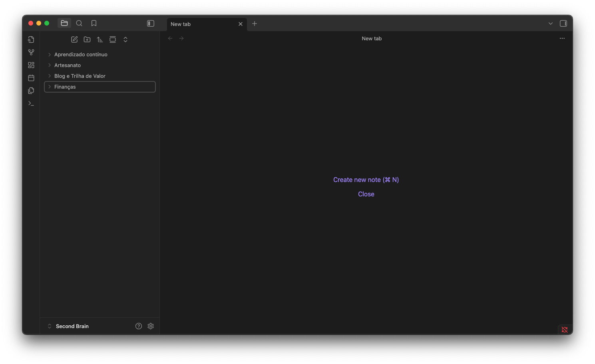Open the bookmarks panel
595x364 pixels.
tap(94, 23)
